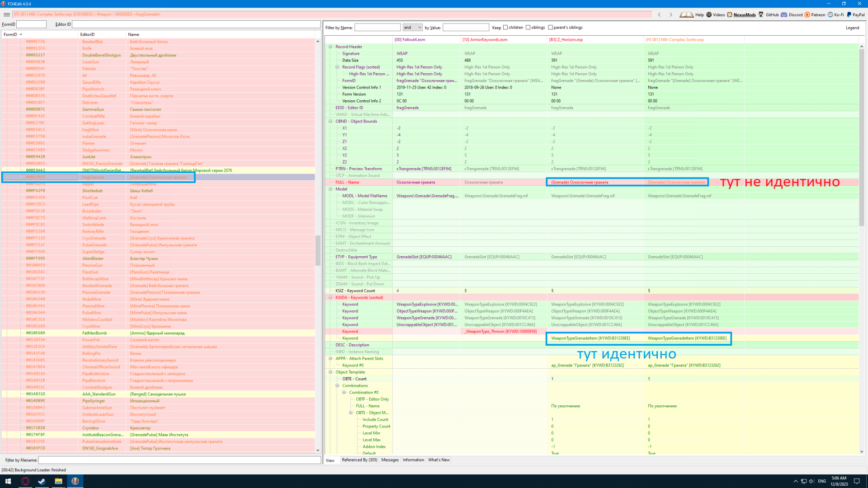868x488 pixels.
Task: Open the hamburger main menu
Action: tap(6, 14)
